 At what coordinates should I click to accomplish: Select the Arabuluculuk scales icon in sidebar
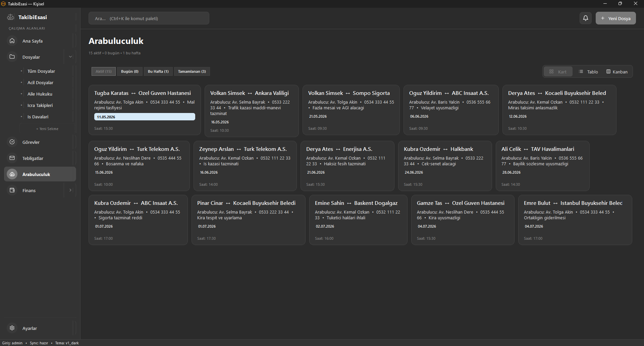[12, 174]
